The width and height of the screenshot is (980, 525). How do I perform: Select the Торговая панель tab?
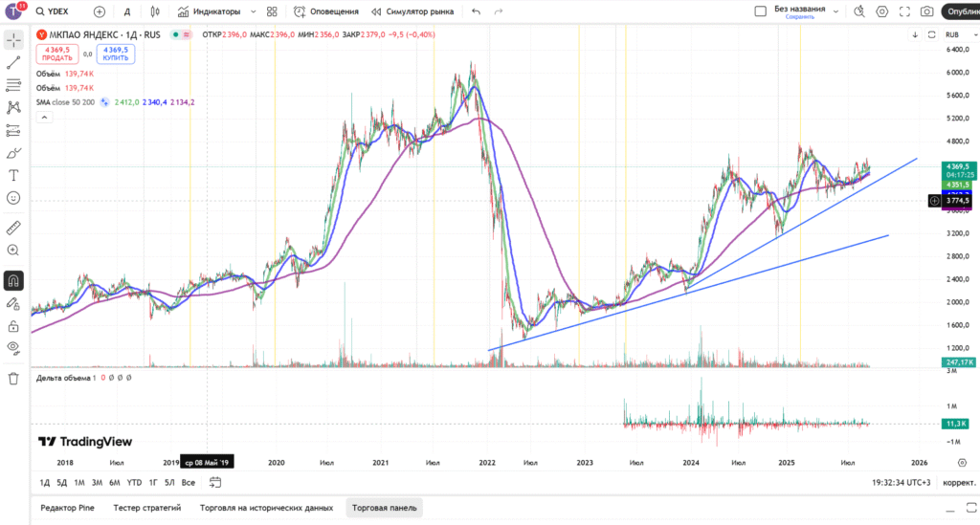coord(385,508)
